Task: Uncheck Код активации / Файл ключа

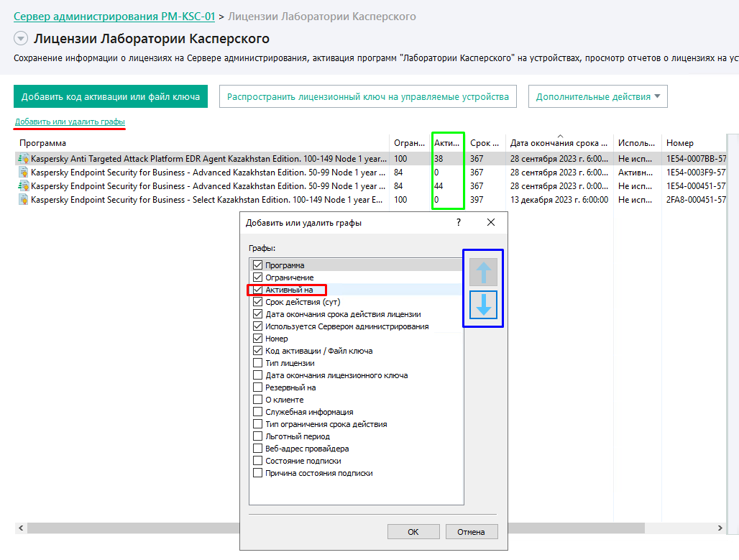Action: (258, 351)
